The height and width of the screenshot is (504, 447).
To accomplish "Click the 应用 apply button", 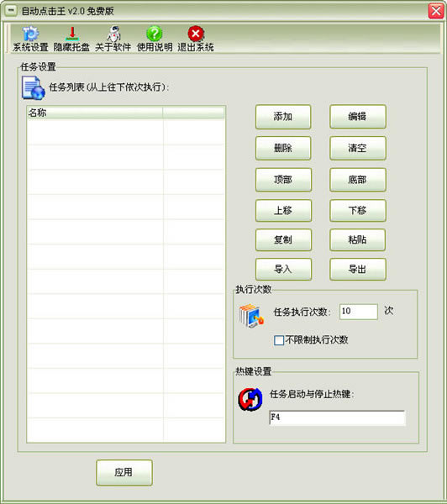I will click(x=124, y=472).
